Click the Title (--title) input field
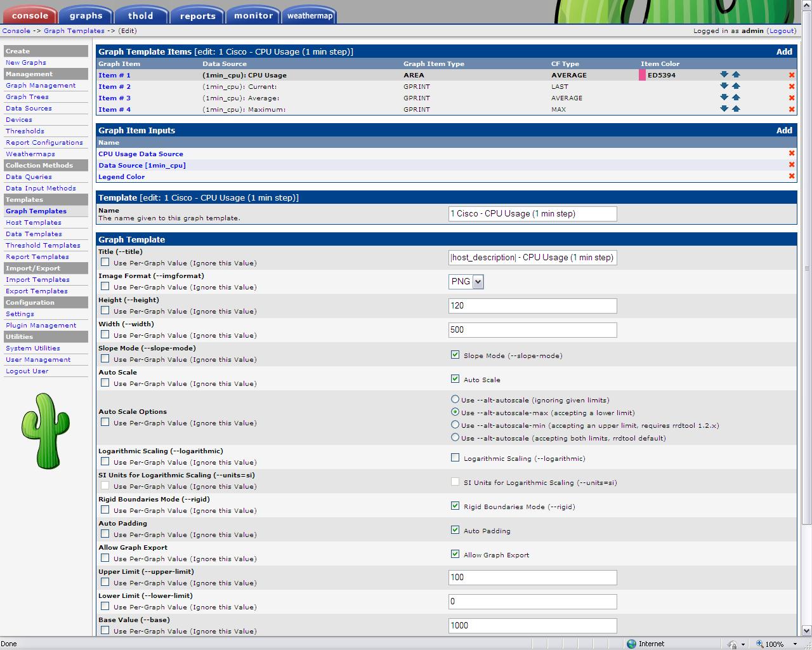 pyautogui.click(x=532, y=258)
